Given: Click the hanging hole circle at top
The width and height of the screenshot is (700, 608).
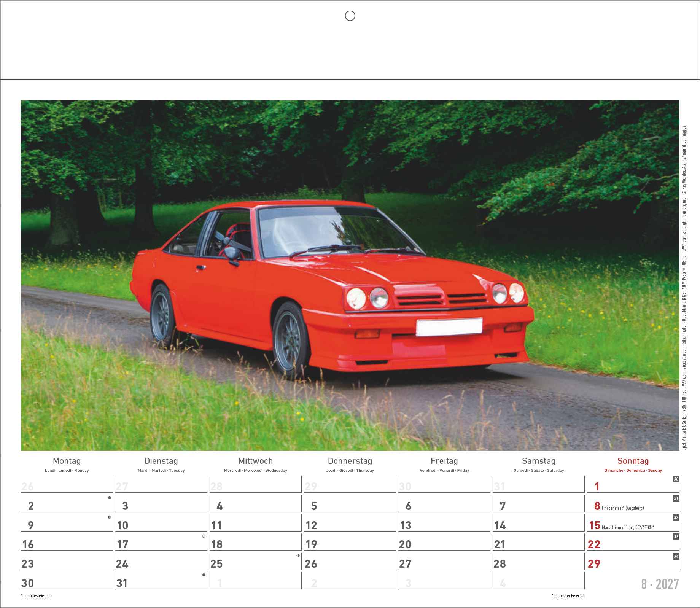Looking at the screenshot, I should tap(350, 16).
